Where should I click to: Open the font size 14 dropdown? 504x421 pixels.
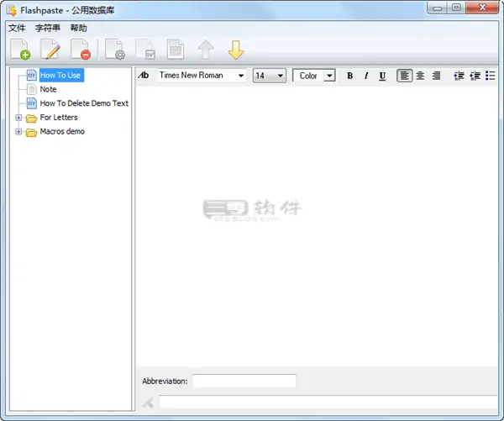(x=281, y=76)
